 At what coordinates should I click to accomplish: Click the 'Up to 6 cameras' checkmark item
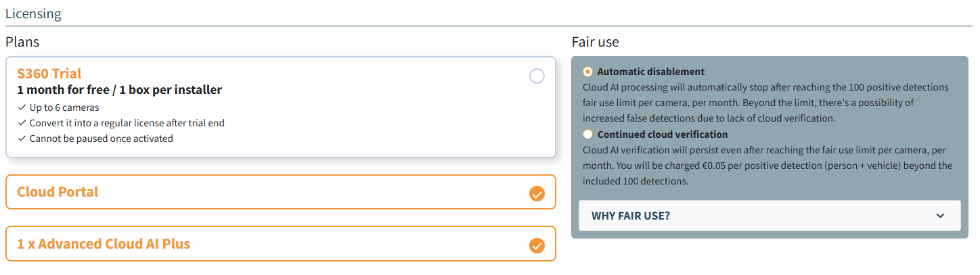(59, 107)
